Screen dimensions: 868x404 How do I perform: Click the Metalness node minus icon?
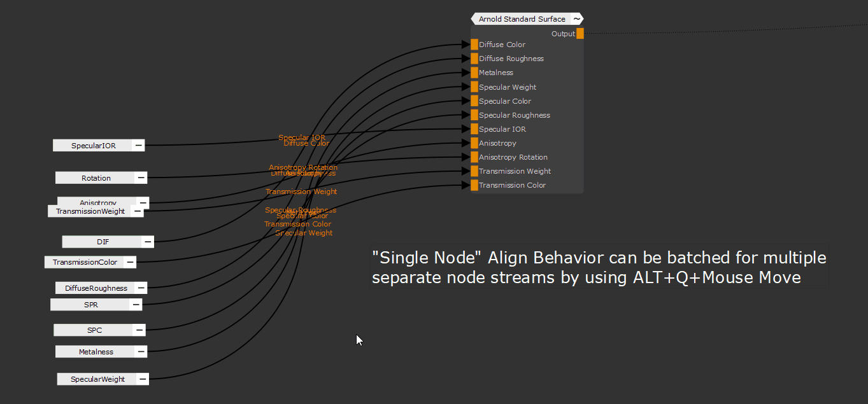(140, 352)
